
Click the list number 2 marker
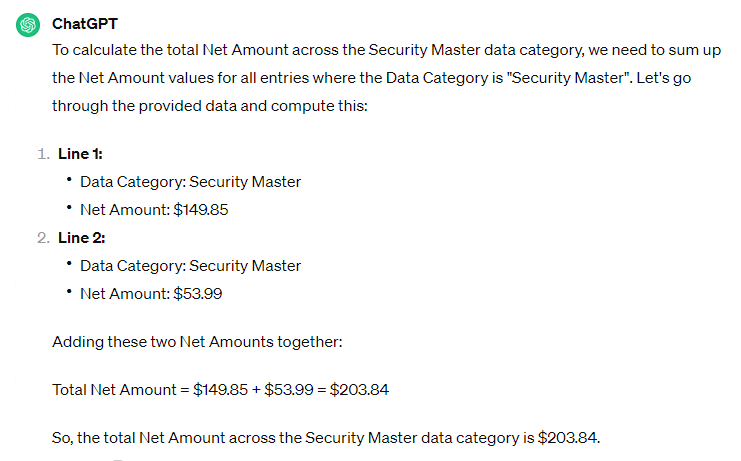click(x=43, y=238)
